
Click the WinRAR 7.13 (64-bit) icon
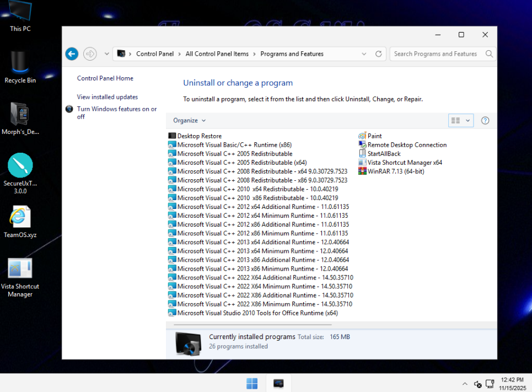pos(362,171)
